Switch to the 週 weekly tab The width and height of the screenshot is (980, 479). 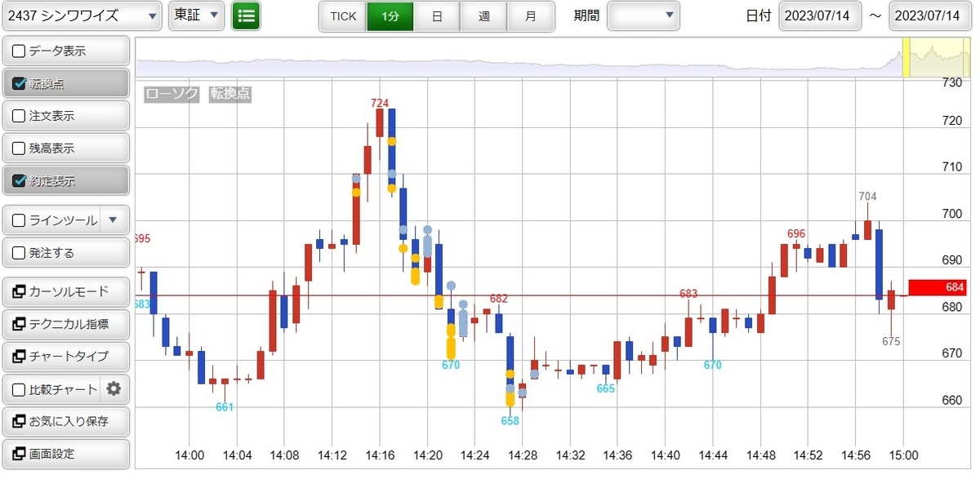pyautogui.click(x=483, y=16)
